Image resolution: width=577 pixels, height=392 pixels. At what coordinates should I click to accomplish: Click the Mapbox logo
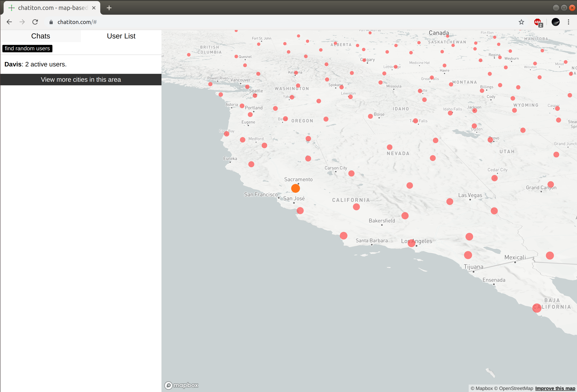tap(181, 385)
